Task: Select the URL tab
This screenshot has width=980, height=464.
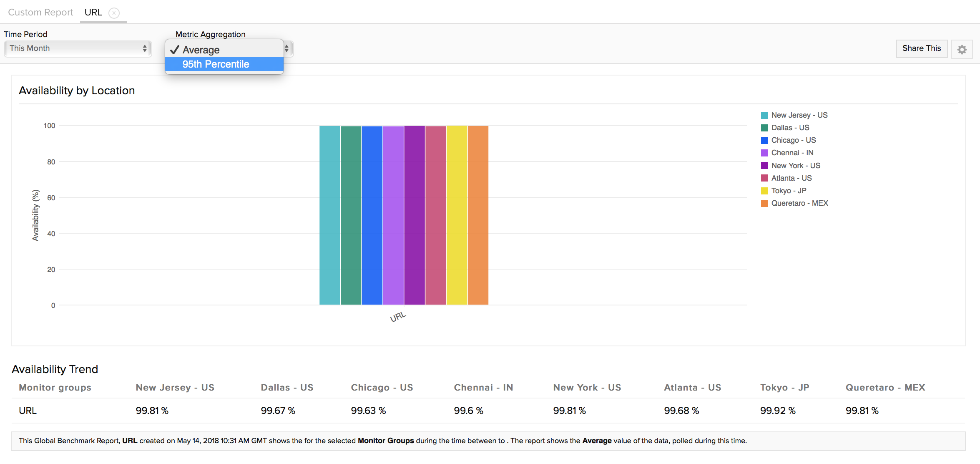Action: click(x=93, y=13)
